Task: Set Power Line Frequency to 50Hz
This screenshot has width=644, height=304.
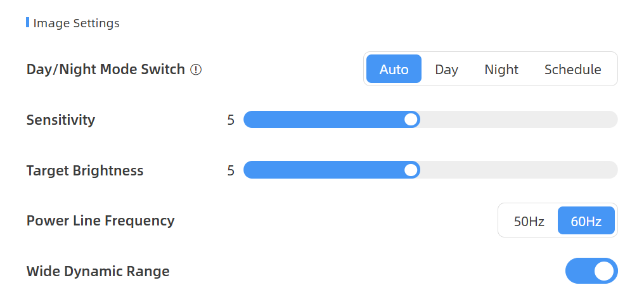Action: pyautogui.click(x=529, y=221)
